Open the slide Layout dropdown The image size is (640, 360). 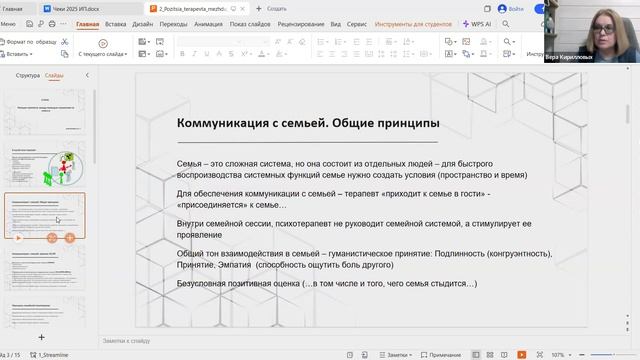point(144,54)
